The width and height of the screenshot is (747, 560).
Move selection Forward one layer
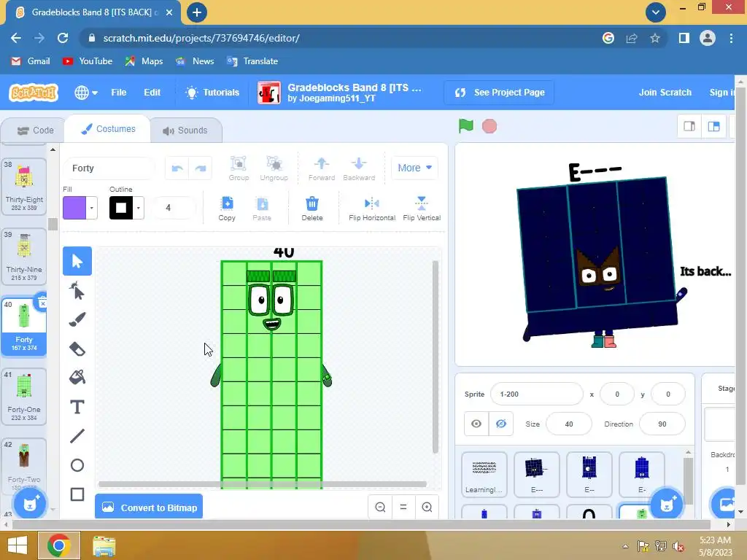(322, 168)
